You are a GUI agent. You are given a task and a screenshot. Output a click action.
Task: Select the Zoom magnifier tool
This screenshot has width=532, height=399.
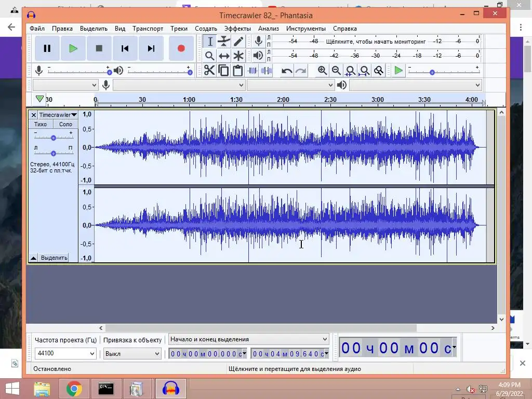(210, 56)
